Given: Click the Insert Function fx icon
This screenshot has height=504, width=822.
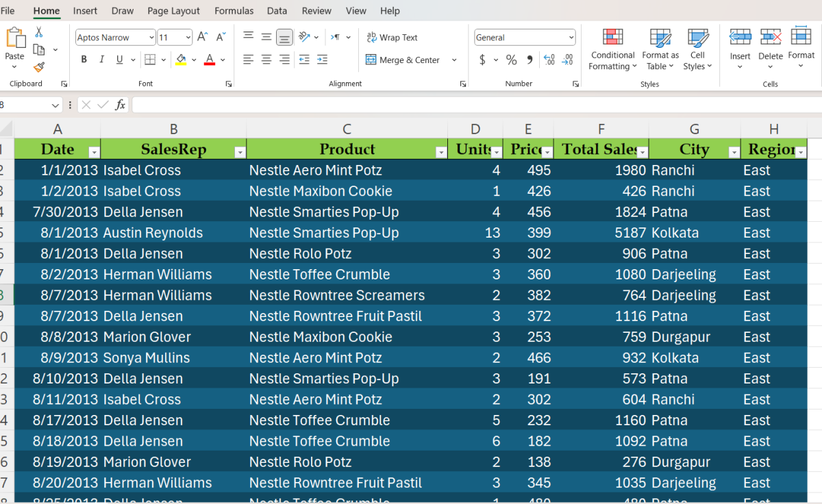Looking at the screenshot, I should [x=120, y=105].
